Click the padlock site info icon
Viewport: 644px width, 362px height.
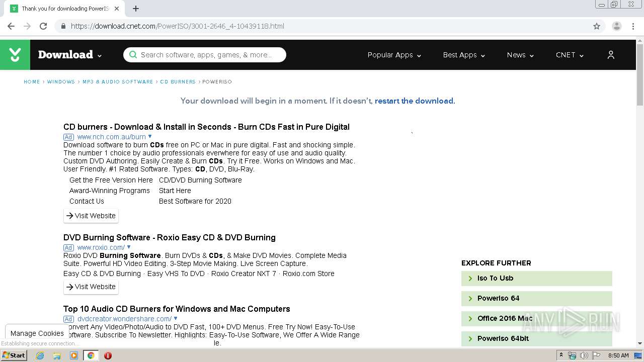pos(63,26)
